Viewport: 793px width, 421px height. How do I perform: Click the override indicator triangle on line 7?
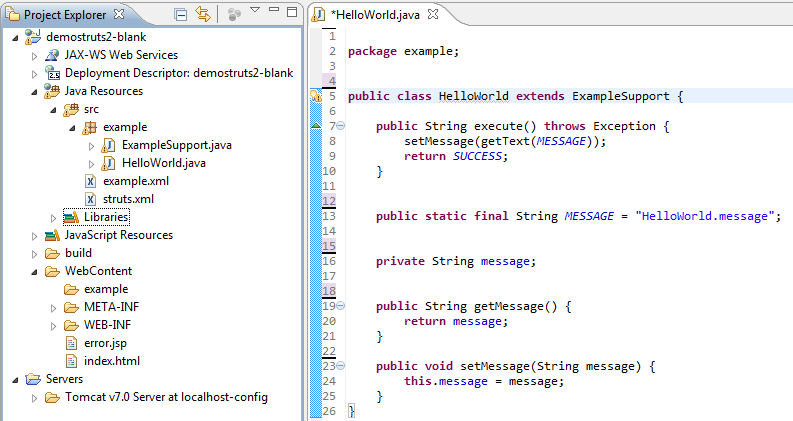(x=315, y=126)
